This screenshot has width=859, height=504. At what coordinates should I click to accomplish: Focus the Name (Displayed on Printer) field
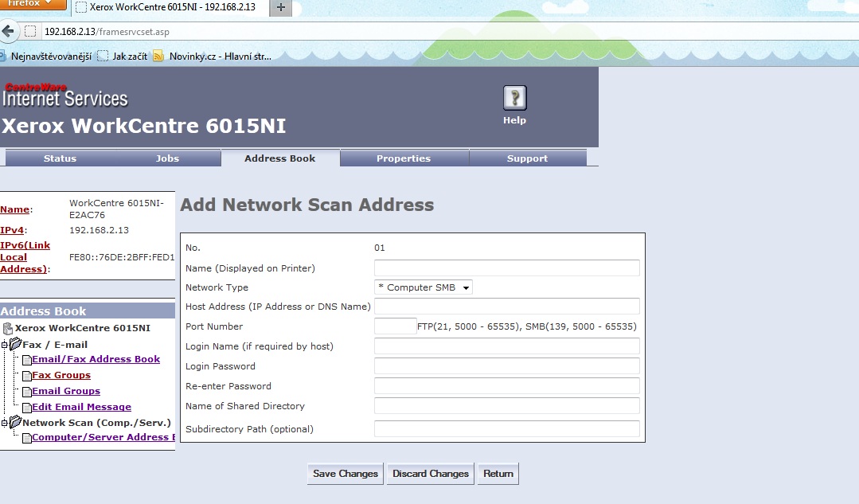pos(507,268)
